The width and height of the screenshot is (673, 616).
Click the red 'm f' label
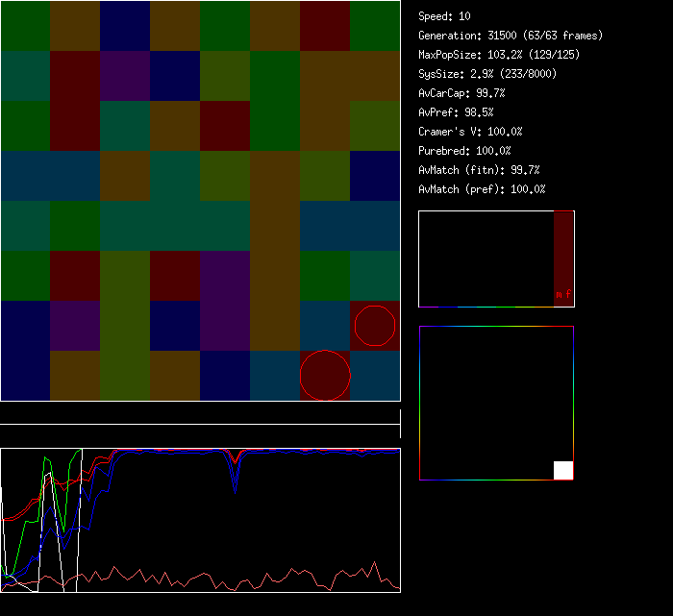coord(563,295)
